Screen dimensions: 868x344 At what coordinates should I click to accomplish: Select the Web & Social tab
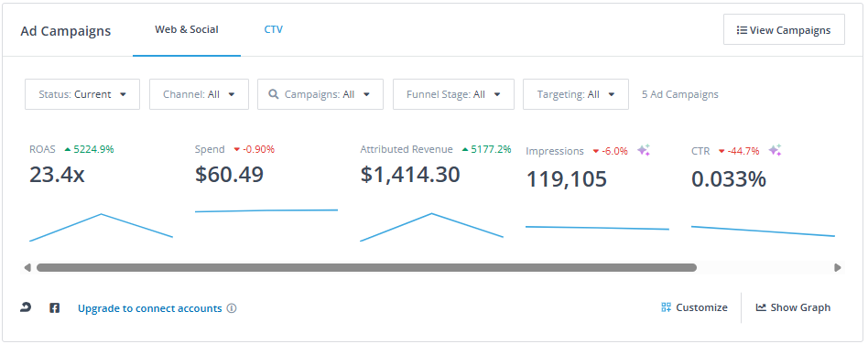[x=187, y=29]
